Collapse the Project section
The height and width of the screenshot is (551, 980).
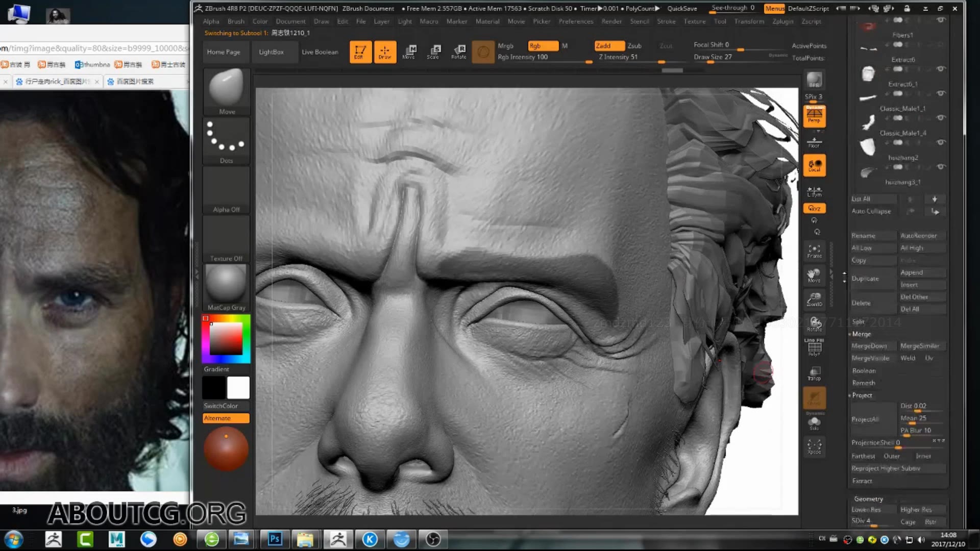[x=862, y=395]
